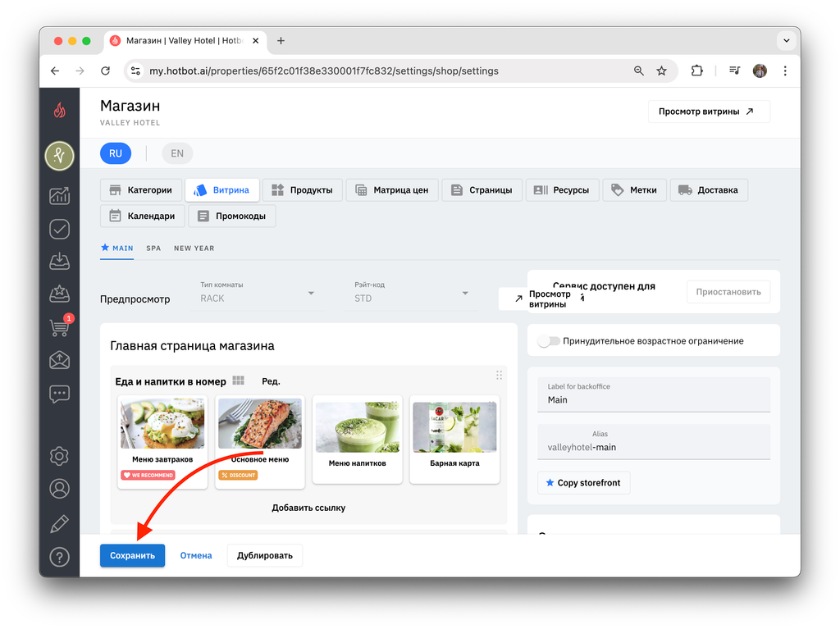840x629 pixels.
Task: Open the Промокоды tab
Action: tap(232, 216)
